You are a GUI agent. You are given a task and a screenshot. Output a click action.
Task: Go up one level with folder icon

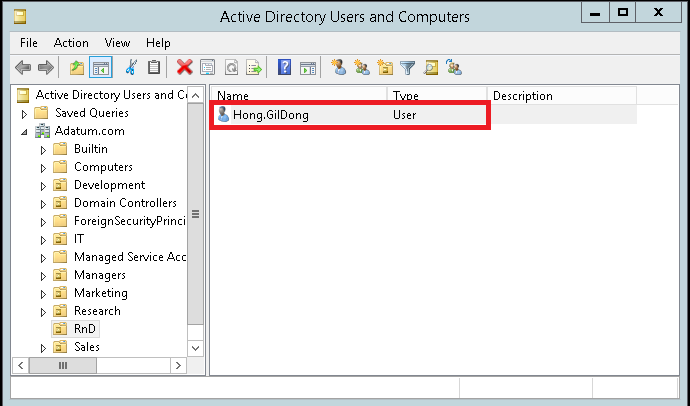(x=77, y=68)
